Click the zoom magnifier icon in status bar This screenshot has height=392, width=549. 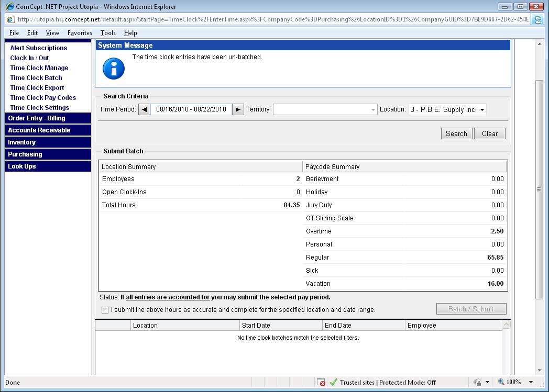[501, 382]
